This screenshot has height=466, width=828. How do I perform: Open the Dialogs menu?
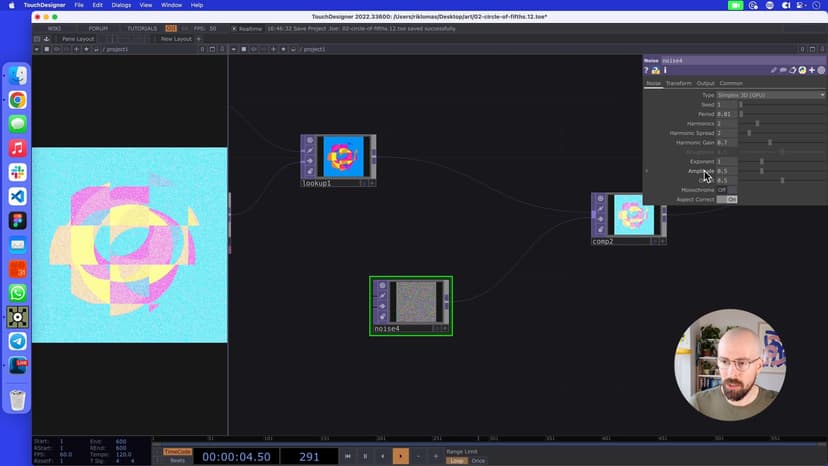coord(121,5)
